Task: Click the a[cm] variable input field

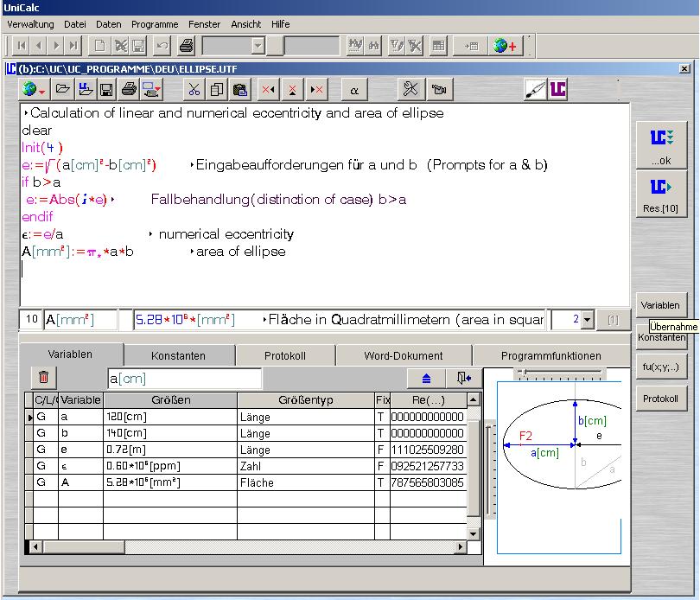Action: coord(184,379)
